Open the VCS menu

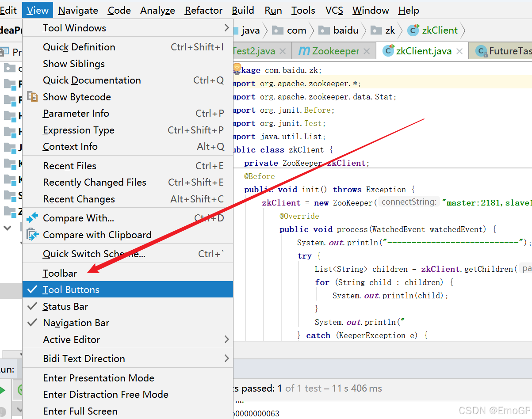(x=334, y=10)
